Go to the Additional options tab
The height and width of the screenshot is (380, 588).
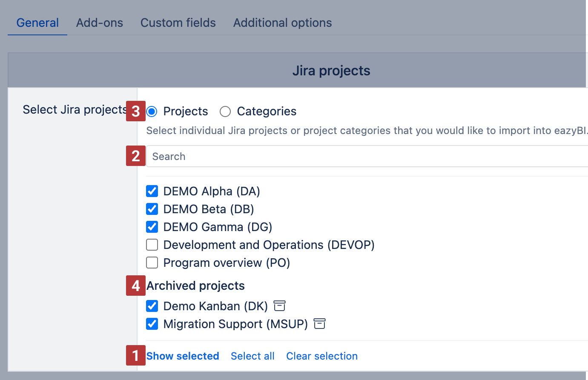click(282, 23)
